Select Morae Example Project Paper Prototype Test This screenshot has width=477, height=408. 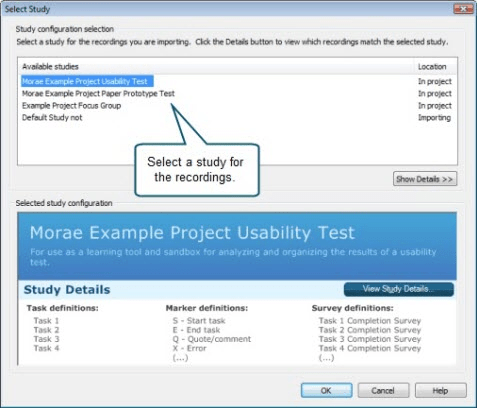(98, 94)
